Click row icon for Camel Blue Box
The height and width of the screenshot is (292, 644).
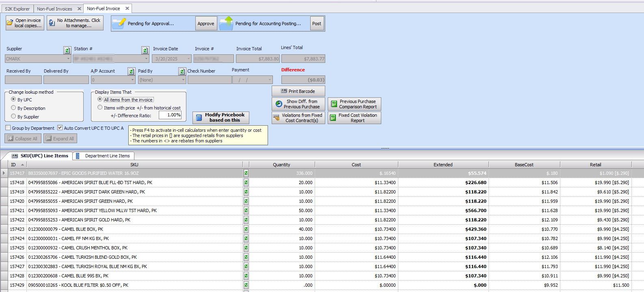coord(246,229)
